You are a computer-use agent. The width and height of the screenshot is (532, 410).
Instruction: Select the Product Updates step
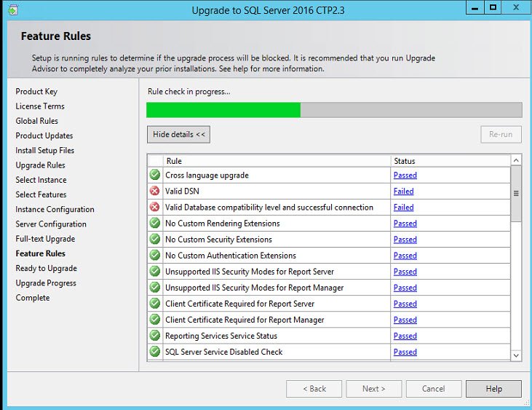click(x=44, y=135)
